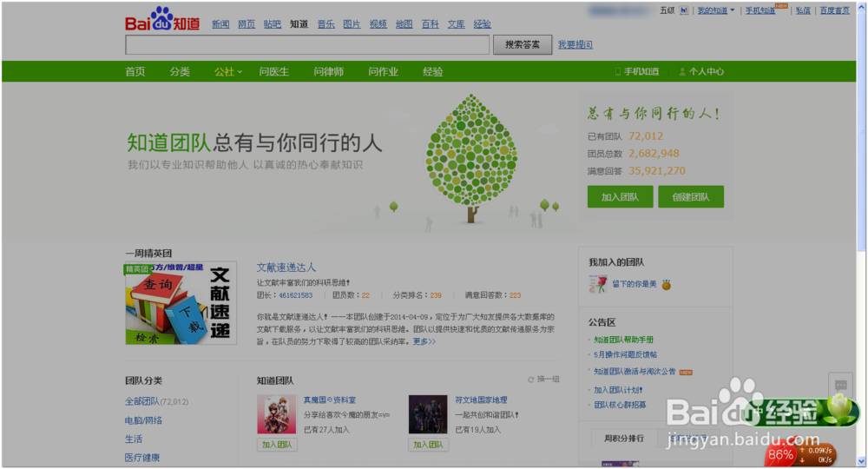This screenshot has height=469, width=868.
Task: Open the 真魔国の资料室 team link
Action: tap(329, 400)
